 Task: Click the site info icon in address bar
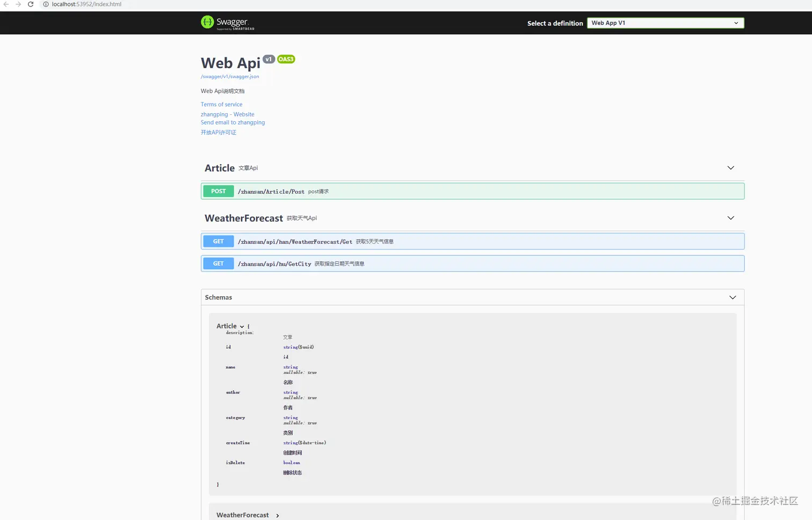click(x=46, y=4)
